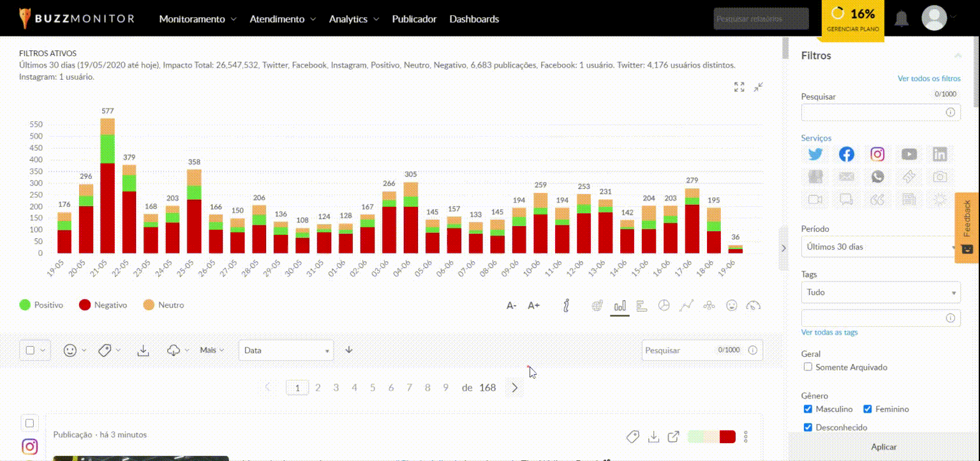The width and height of the screenshot is (980, 461).
Task: Select the Twitter service filter icon
Action: pyautogui.click(x=815, y=155)
